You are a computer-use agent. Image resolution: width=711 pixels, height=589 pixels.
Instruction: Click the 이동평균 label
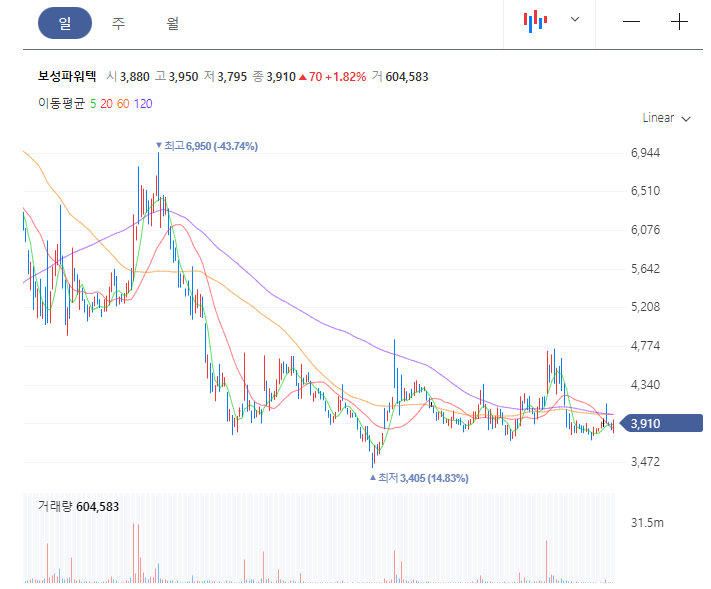pyautogui.click(x=62, y=104)
